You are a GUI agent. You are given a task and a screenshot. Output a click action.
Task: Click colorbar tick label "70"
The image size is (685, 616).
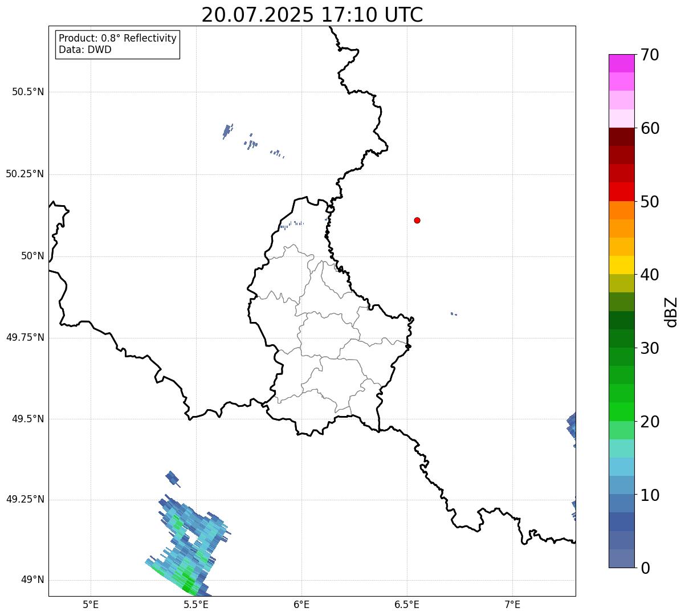(x=650, y=55)
